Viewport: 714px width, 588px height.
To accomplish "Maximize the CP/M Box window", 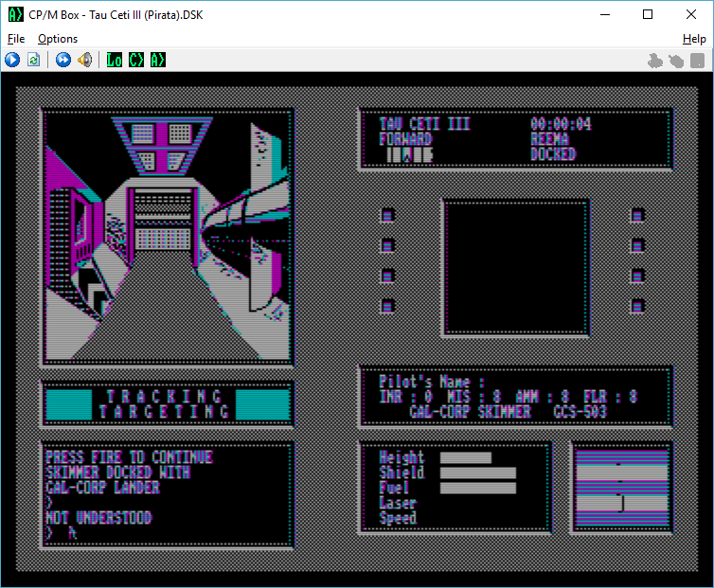I will [x=648, y=14].
